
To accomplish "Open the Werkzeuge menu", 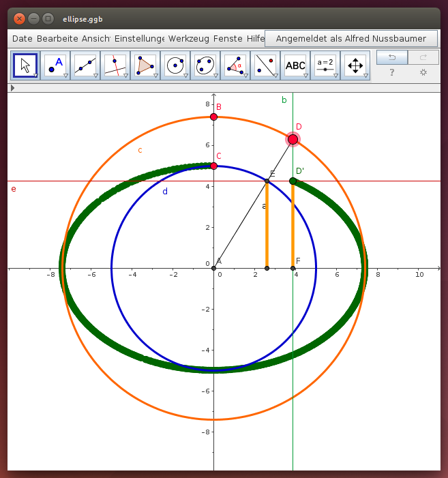I will (189, 39).
